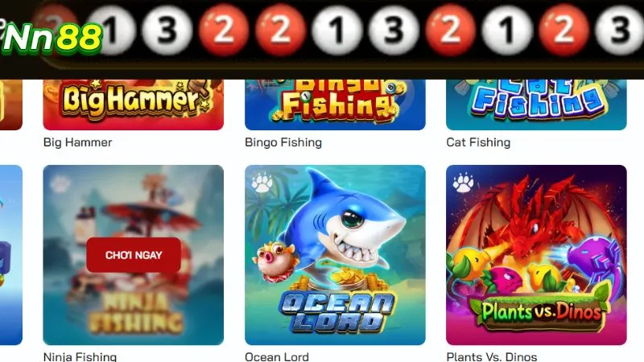Click the paw icon on Plants Vs. Dinos
644x362 pixels.
(x=464, y=183)
